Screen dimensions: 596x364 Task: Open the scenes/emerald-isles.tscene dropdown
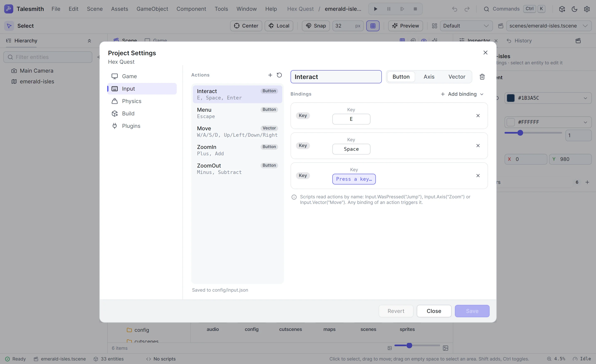point(549,26)
